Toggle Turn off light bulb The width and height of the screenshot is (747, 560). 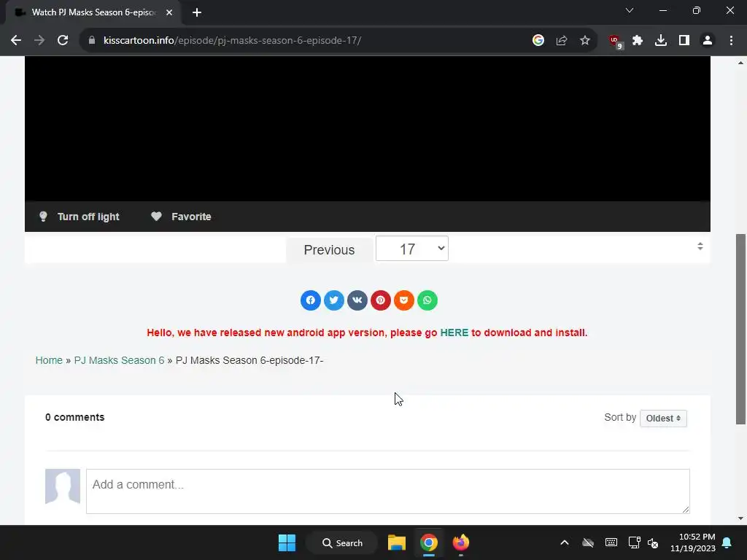pyautogui.click(x=43, y=217)
